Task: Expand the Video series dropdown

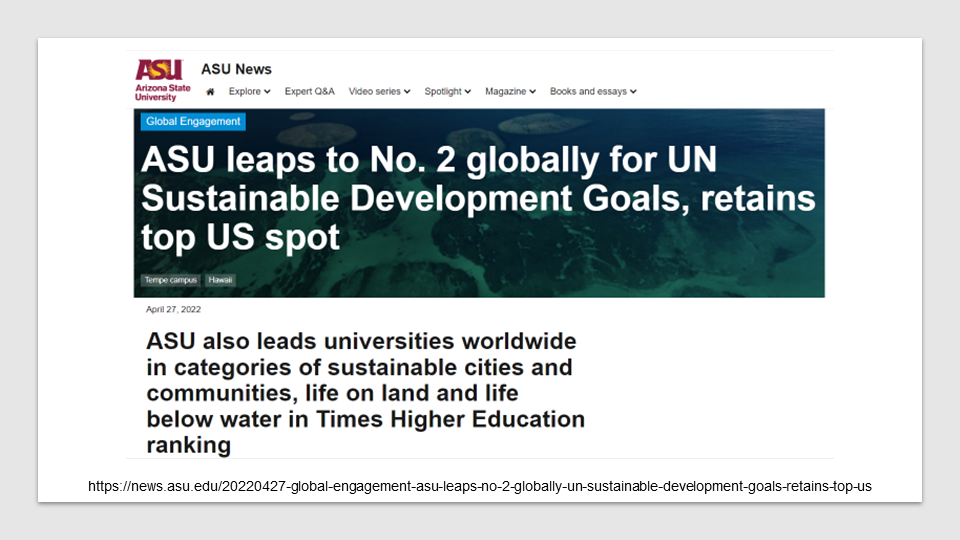Action: 379,91
